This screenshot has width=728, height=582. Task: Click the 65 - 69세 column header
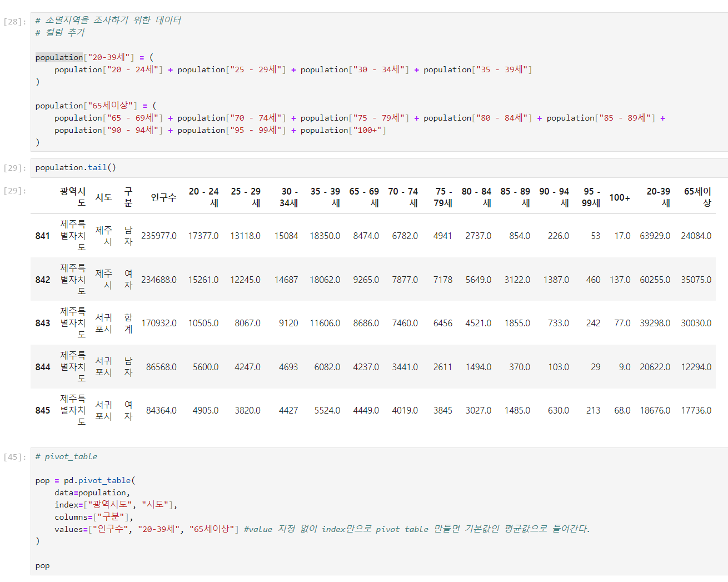(364, 197)
